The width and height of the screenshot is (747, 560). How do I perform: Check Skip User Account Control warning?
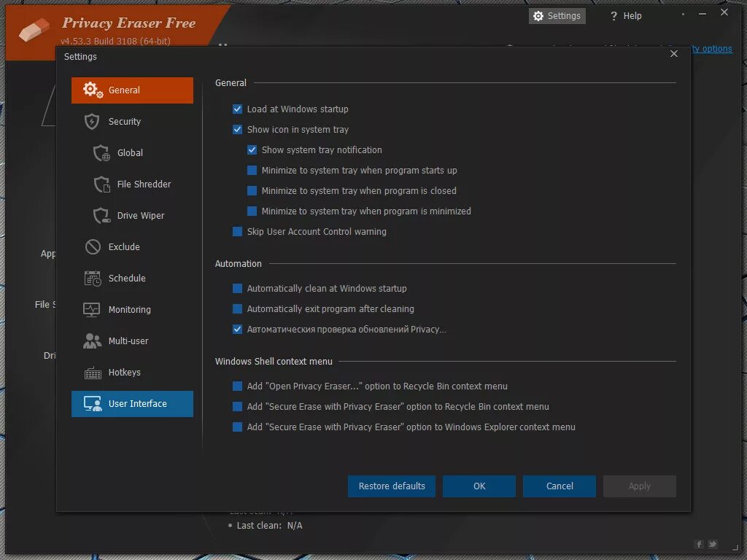(x=237, y=231)
